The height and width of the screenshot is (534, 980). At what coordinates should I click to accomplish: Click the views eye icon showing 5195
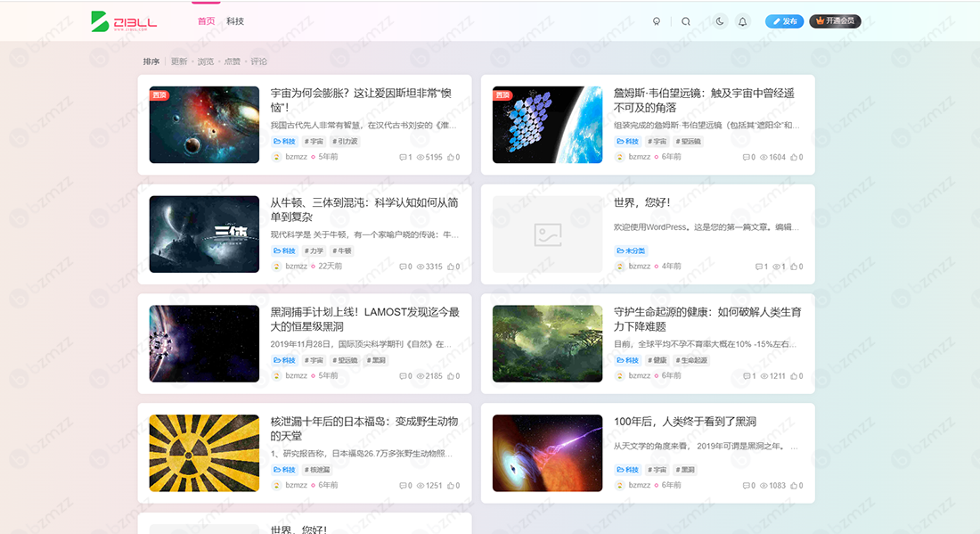[x=421, y=157]
